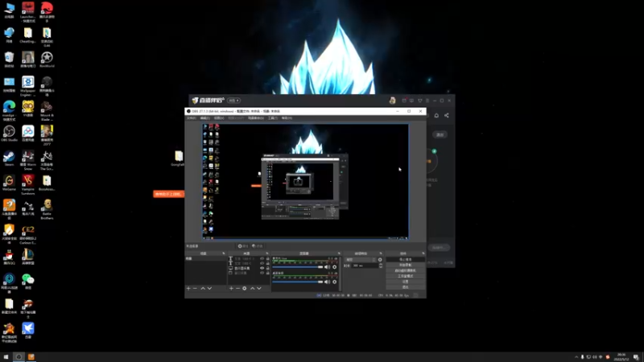
Task: Open the dropdown pill beside the streaming companion logo
Action: pos(233,100)
